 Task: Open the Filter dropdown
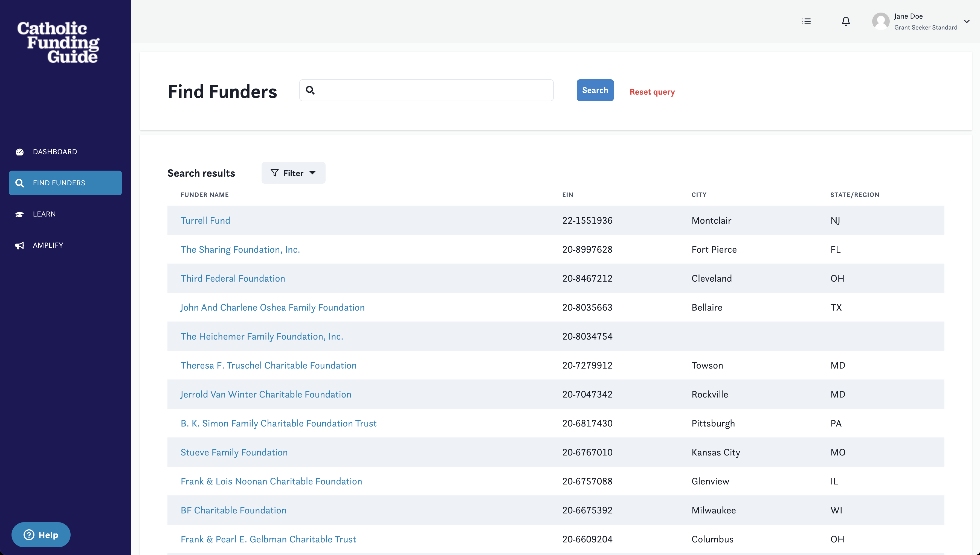click(x=293, y=173)
